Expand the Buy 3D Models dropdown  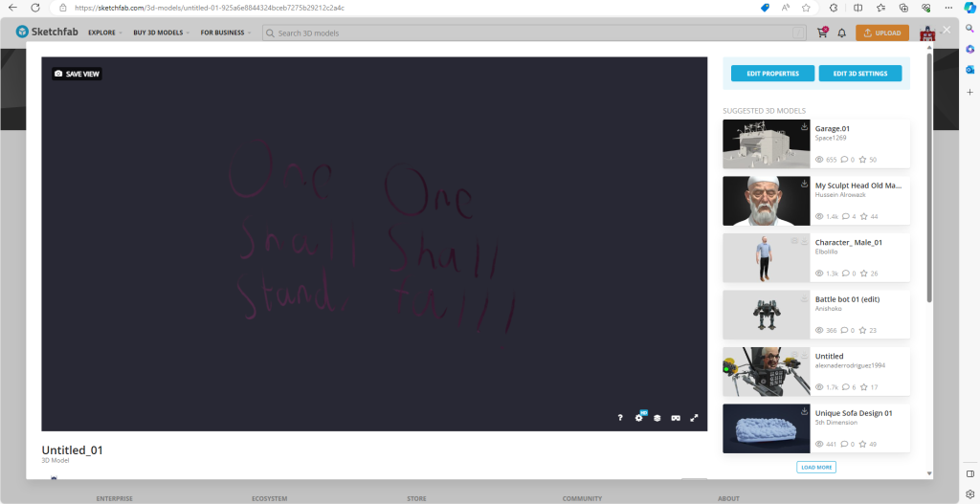pos(161,33)
